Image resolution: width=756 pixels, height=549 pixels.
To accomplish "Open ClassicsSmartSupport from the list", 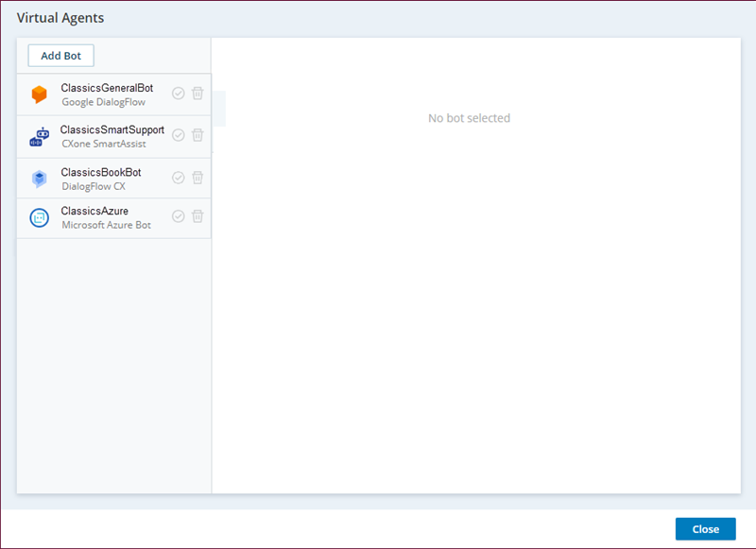I will point(113,137).
